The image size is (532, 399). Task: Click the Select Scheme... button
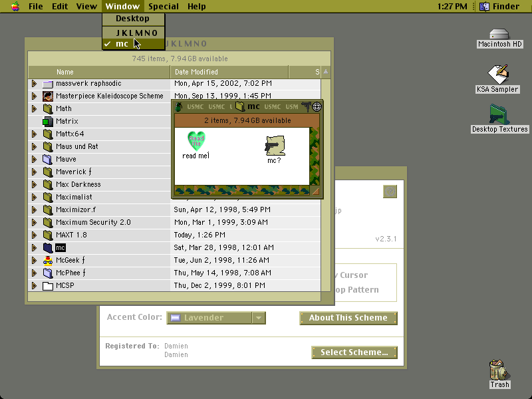[x=354, y=352]
